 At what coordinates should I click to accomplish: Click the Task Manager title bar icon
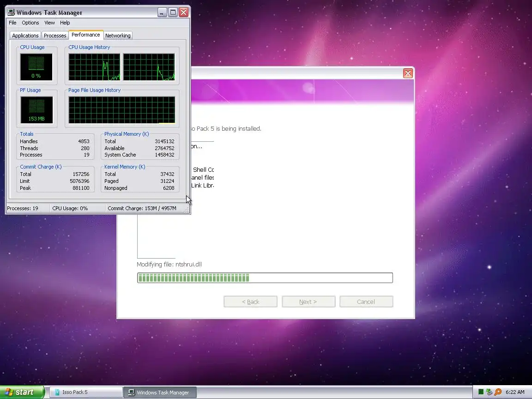[x=11, y=12]
